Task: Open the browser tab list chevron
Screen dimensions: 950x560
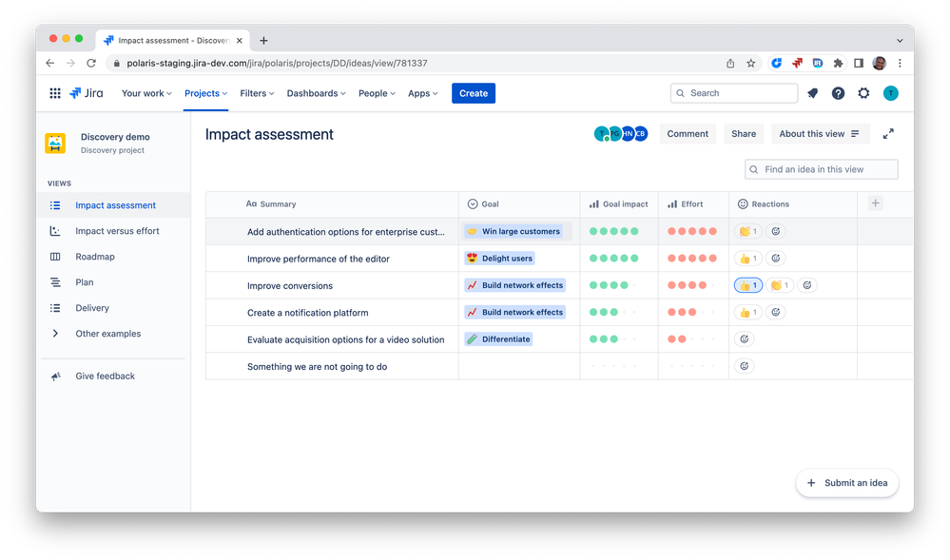Action: pyautogui.click(x=900, y=41)
